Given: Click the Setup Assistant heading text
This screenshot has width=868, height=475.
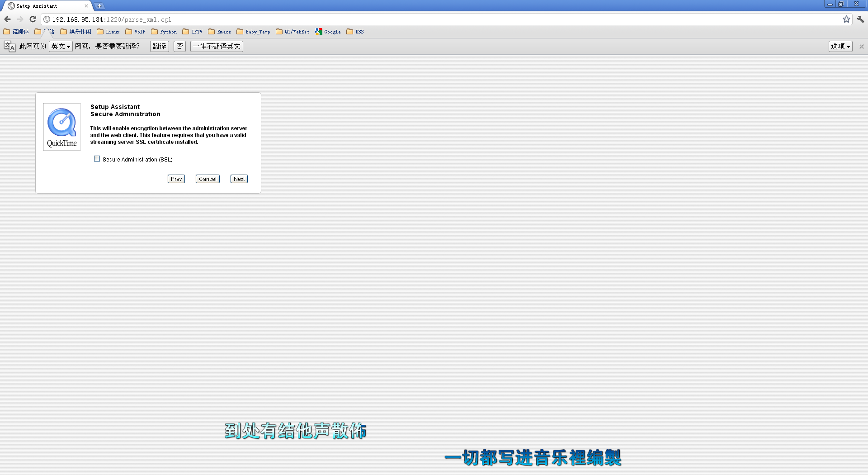Looking at the screenshot, I should click(x=115, y=107).
